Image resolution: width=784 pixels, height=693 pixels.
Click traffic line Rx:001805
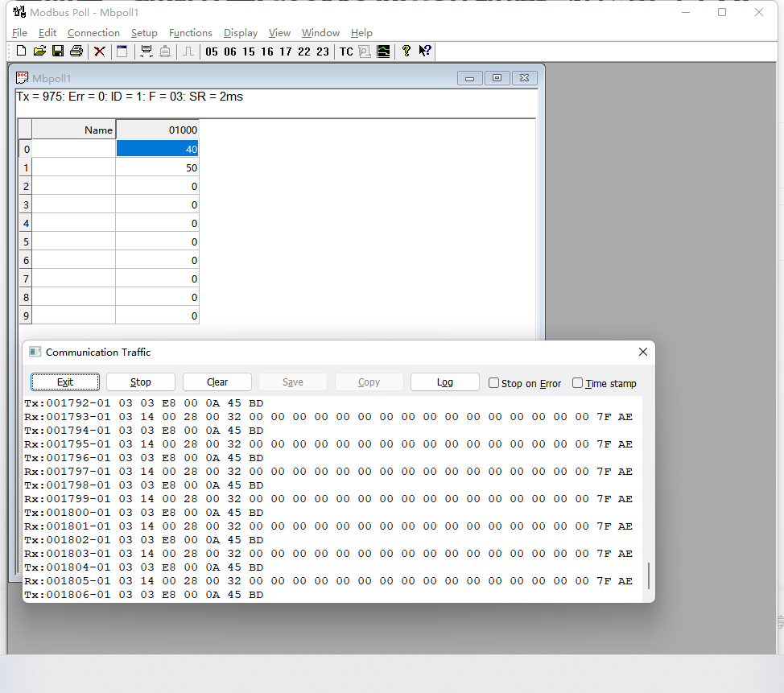(328, 581)
